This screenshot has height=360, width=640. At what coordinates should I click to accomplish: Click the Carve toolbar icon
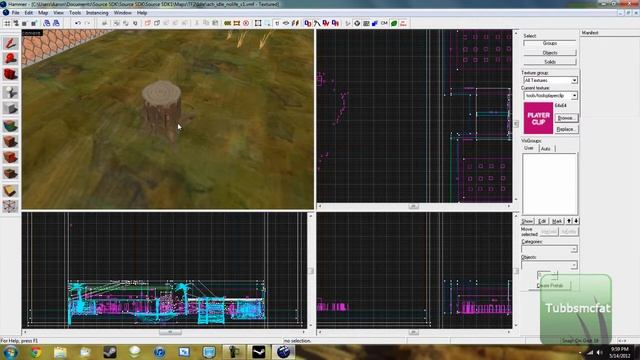(104, 23)
